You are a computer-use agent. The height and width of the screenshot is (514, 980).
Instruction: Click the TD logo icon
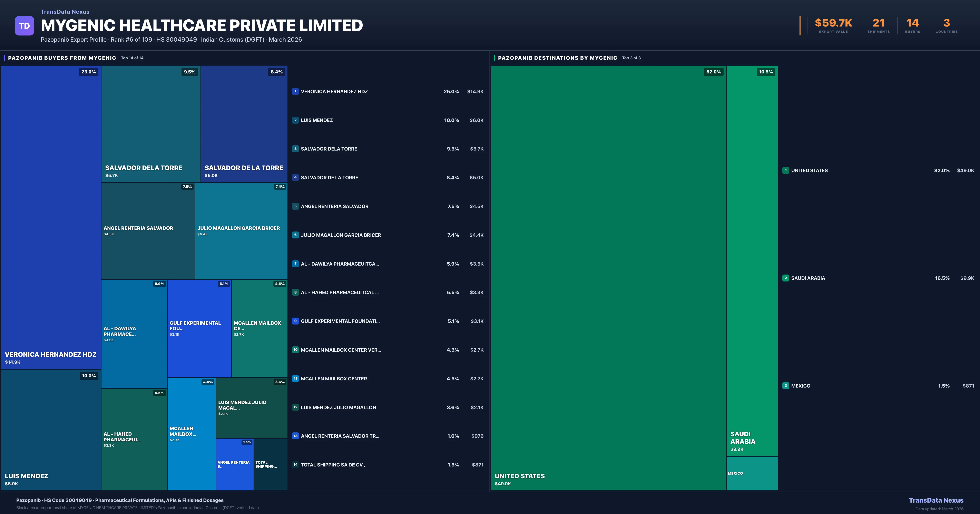click(24, 26)
